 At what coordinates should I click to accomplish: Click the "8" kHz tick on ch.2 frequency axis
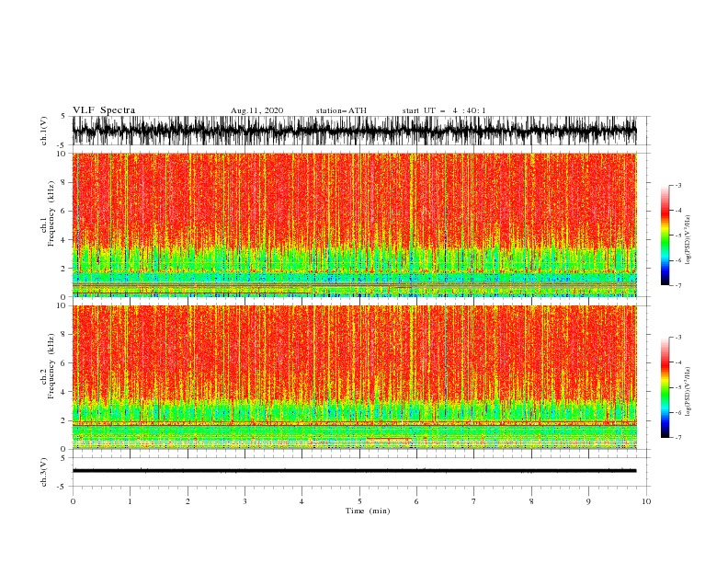point(63,334)
